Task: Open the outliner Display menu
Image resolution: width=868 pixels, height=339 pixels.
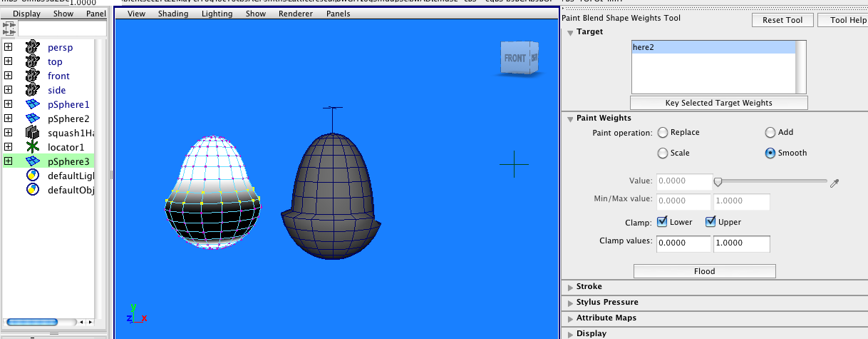Action: pos(26,14)
